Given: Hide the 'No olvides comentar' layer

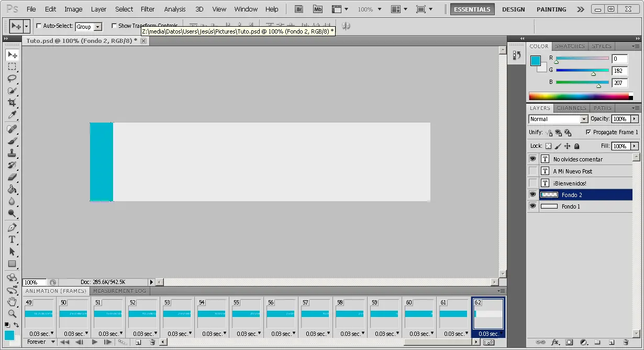Looking at the screenshot, I should coord(532,159).
